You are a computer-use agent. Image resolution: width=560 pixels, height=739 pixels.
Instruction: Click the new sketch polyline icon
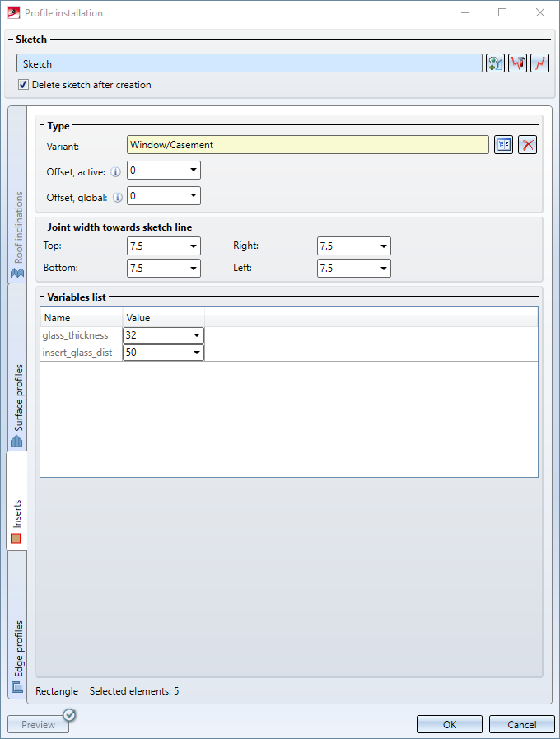pyautogui.click(x=539, y=63)
